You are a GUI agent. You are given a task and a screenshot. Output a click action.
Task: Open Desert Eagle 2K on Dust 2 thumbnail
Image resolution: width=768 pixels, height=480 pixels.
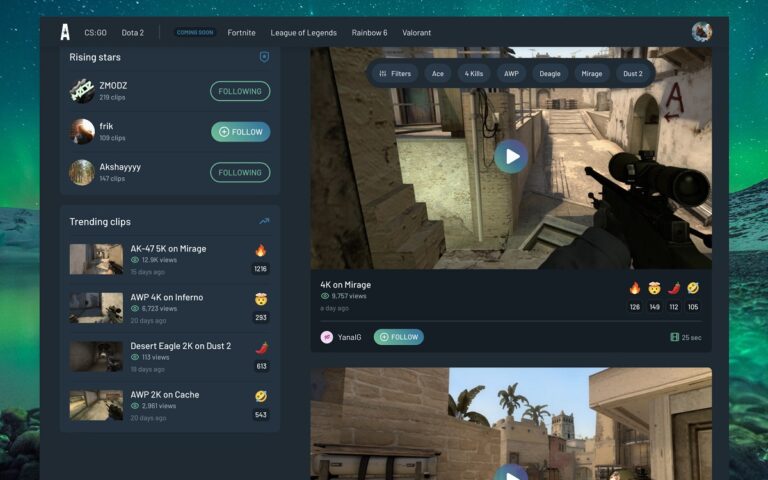(x=96, y=356)
